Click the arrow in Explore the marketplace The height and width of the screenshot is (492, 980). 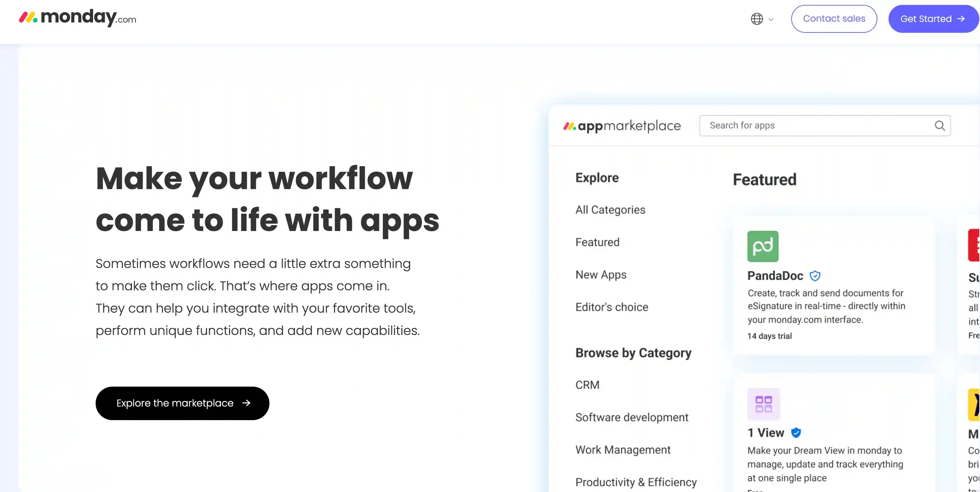click(x=246, y=403)
